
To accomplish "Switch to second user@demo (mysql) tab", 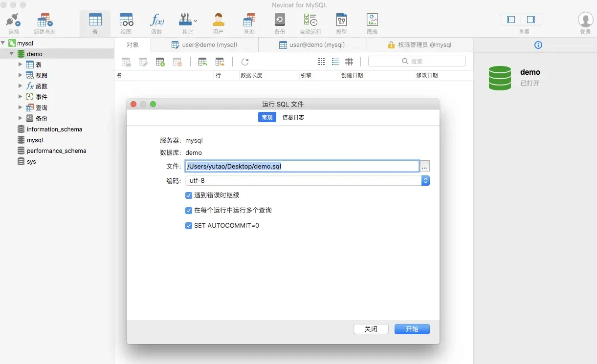I will (x=312, y=45).
